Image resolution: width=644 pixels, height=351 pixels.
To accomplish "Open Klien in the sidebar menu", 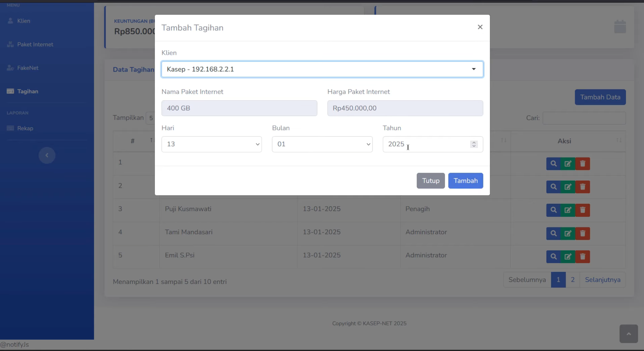I will tap(23, 21).
